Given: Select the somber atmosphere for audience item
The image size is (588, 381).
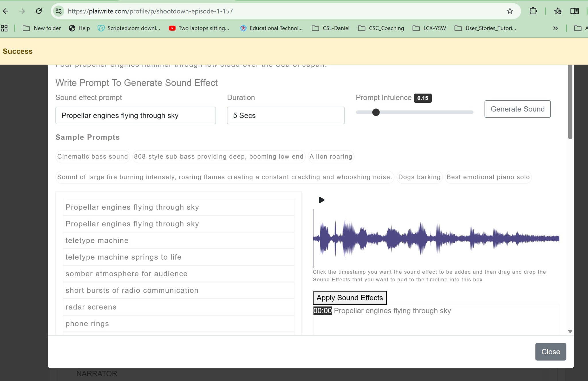Looking at the screenshot, I should [x=178, y=274].
